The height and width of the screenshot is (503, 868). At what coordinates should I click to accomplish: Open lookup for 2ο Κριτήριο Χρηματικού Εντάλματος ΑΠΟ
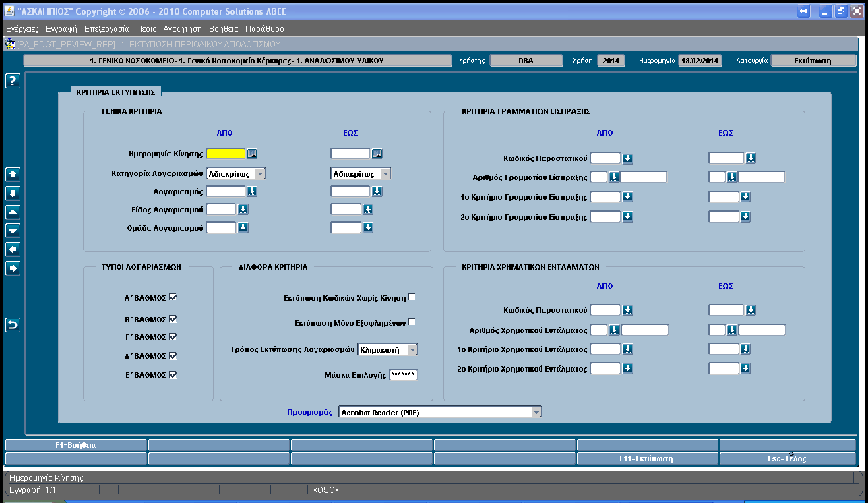click(x=627, y=369)
